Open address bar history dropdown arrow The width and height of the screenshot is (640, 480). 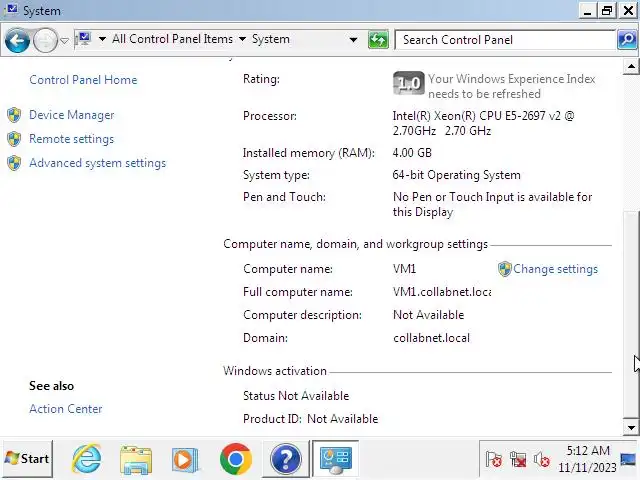353,40
